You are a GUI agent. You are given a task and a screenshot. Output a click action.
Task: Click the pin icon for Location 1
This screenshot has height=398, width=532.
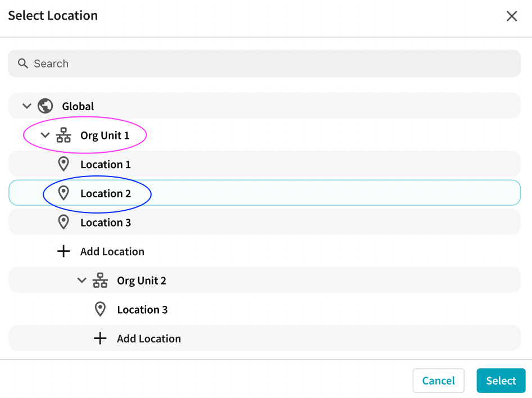pos(63,164)
